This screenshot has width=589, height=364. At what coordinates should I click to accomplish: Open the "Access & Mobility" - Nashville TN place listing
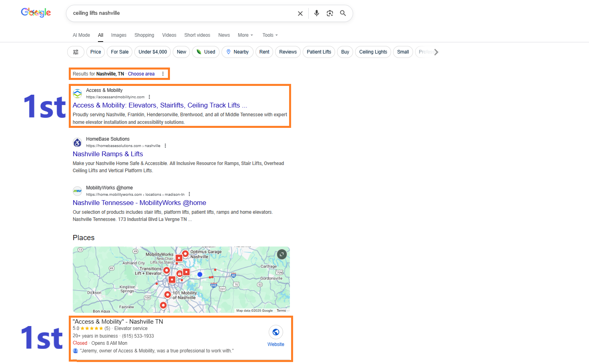tap(118, 322)
